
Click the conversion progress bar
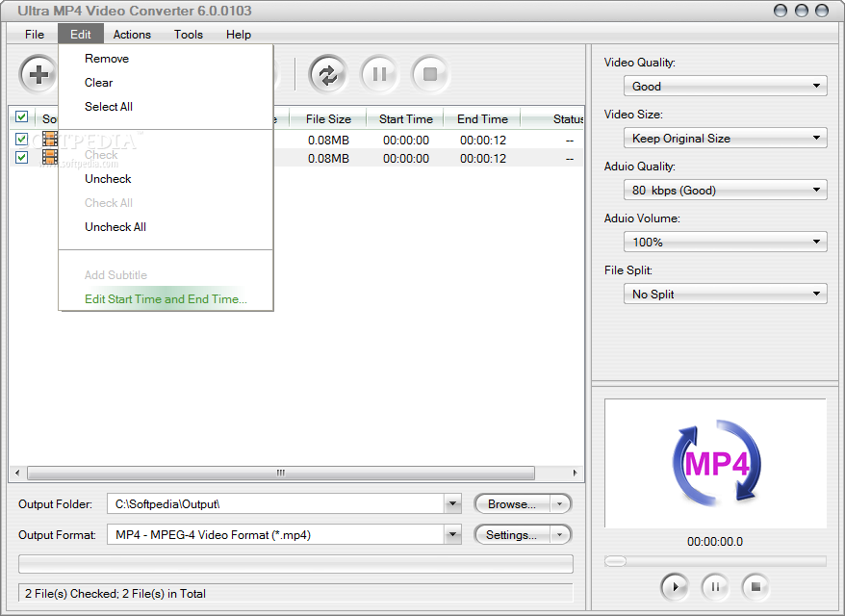tap(295, 564)
